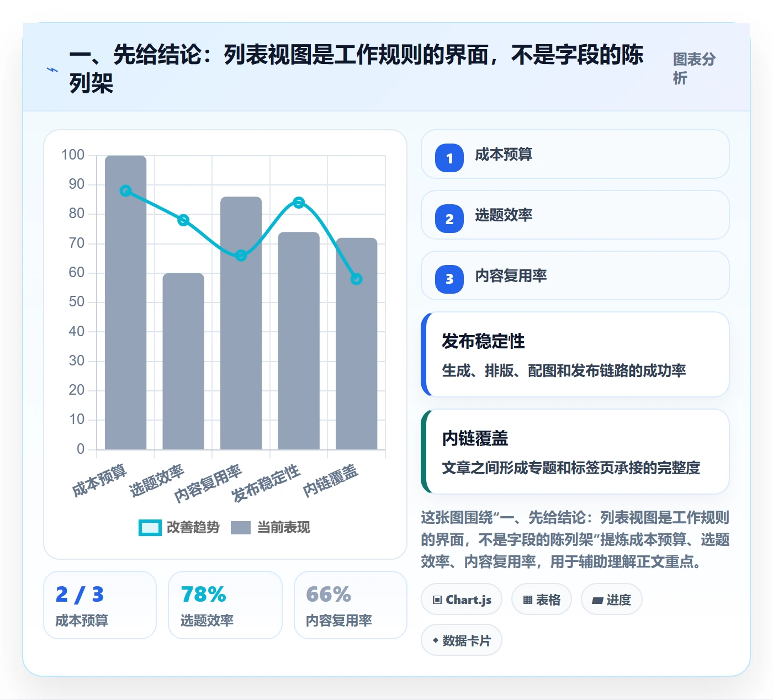Click the trend line point above 发布稳定性
The width and height of the screenshot is (773, 700).
[x=299, y=203]
